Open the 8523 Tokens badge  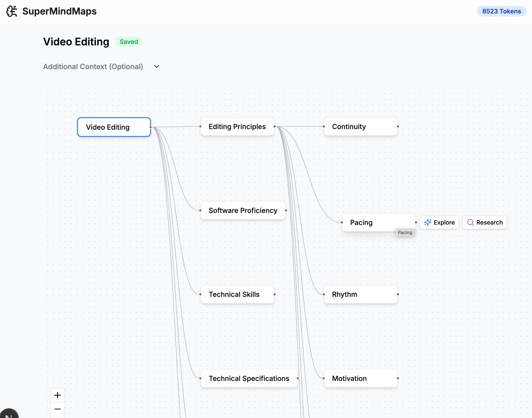[x=501, y=11]
